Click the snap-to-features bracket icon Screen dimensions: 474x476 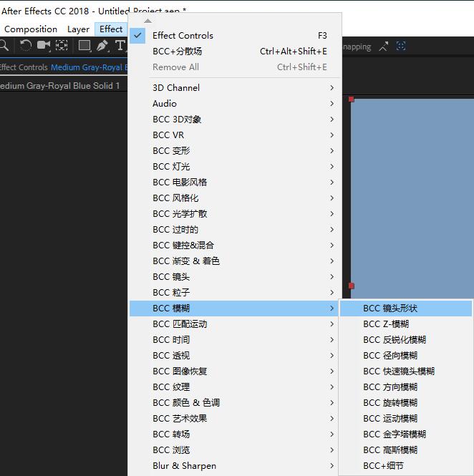click(401, 47)
